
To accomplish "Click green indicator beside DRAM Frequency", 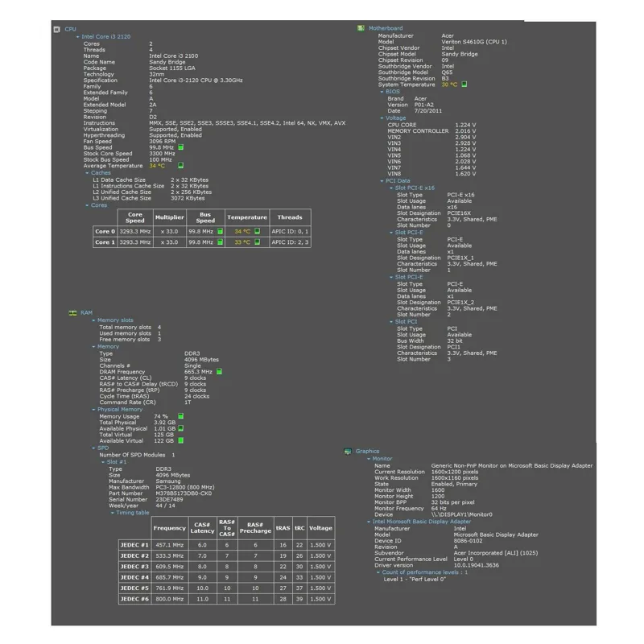I will pos(219,372).
